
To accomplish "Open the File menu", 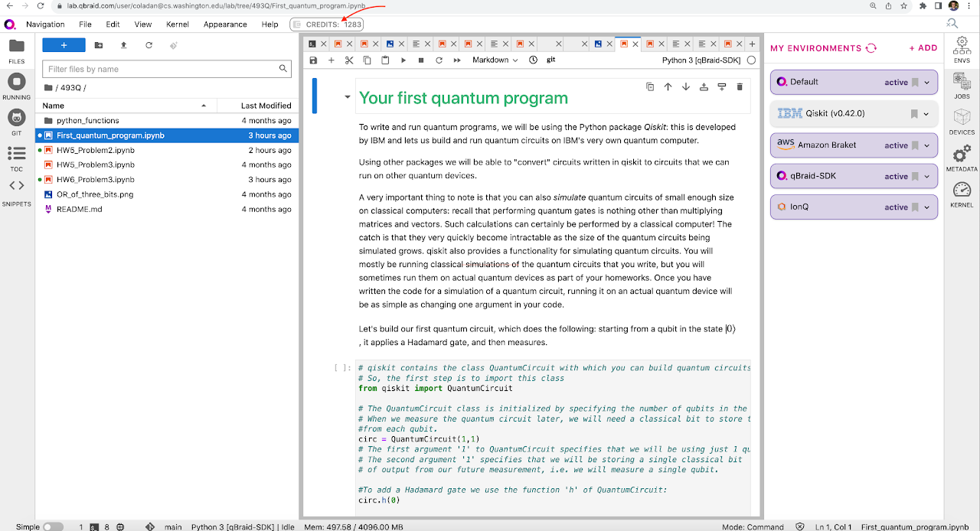I will click(x=85, y=24).
